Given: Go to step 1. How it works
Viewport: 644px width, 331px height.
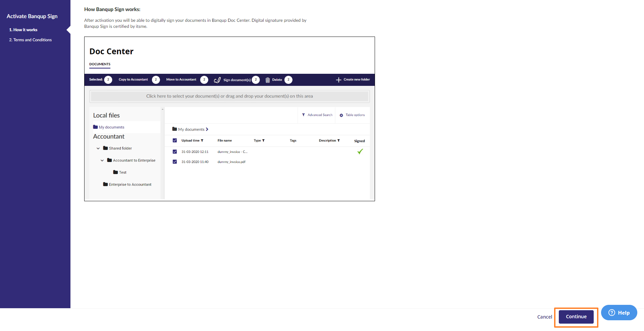Looking at the screenshot, I should [x=23, y=30].
